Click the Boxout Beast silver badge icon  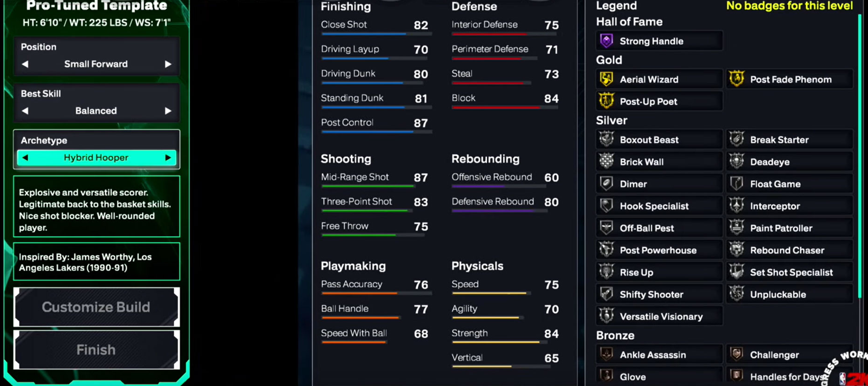(607, 140)
